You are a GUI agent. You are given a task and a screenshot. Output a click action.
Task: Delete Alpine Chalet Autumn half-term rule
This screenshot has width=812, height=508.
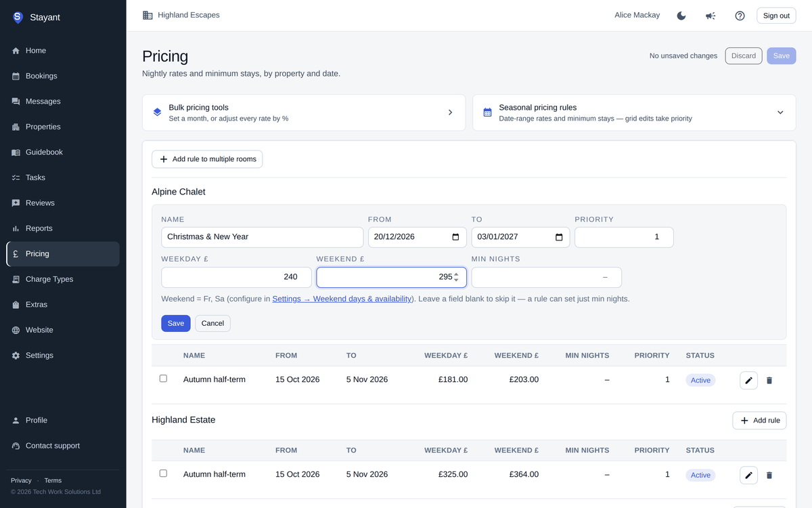tap(769, 380)
